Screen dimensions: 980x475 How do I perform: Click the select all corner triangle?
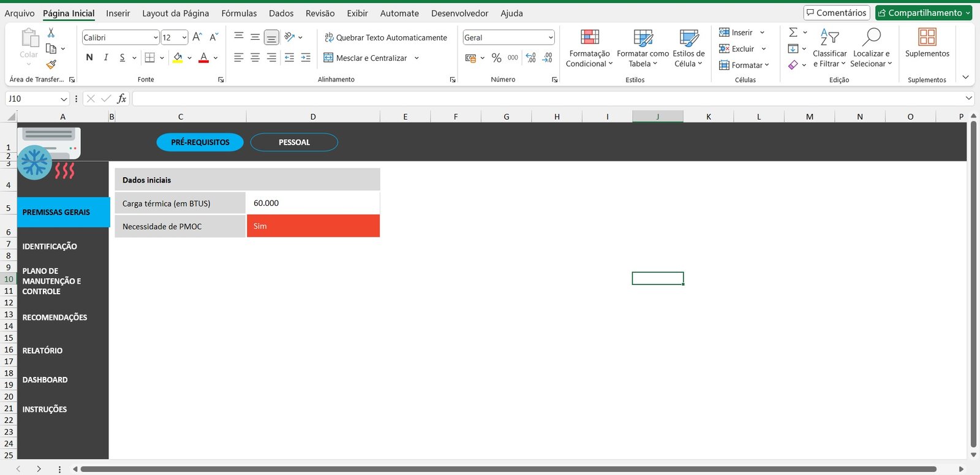(x=11, y=116)
